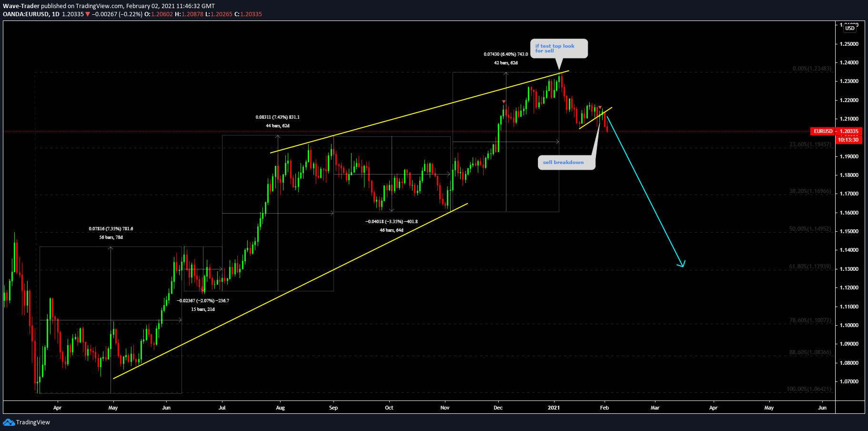
Task: Click the high value H:1.20878
Action: click(189, 14)
